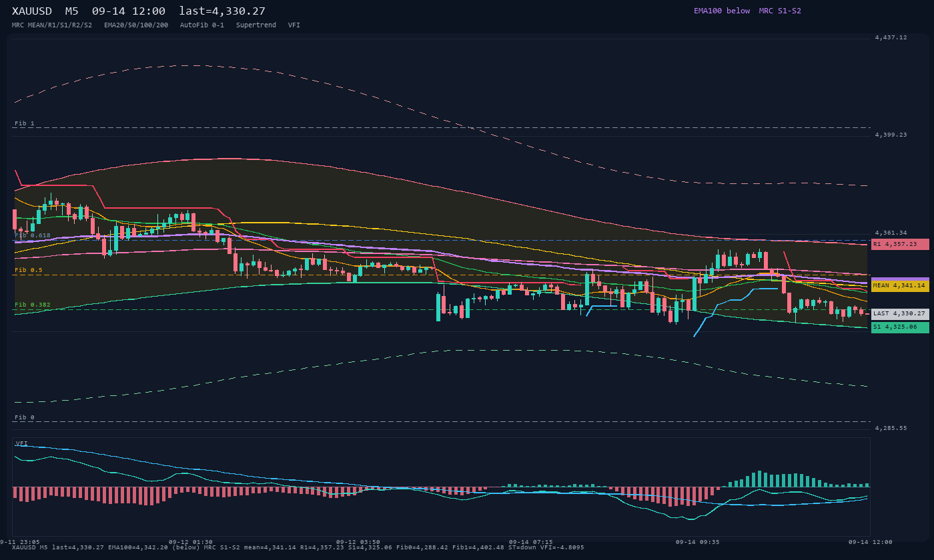Select the Fib 0.382 level label
934x560 pixels.
(33, 305)
